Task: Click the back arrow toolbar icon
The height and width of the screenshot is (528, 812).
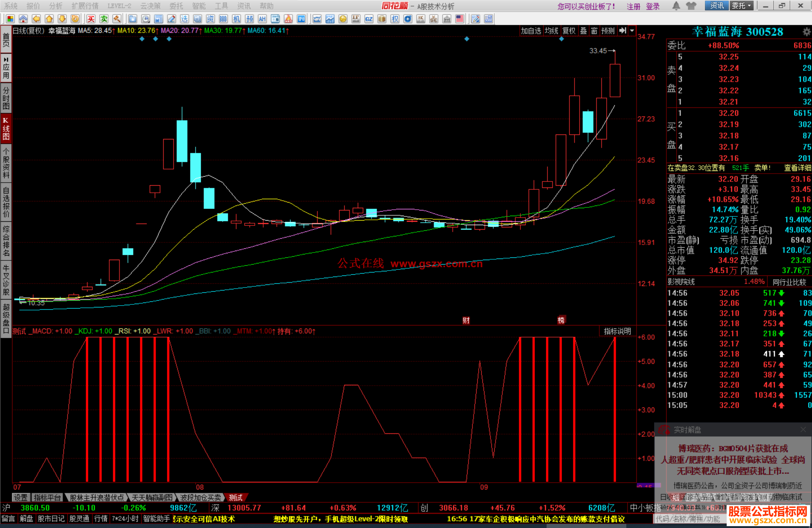Action: click(36, 19)
